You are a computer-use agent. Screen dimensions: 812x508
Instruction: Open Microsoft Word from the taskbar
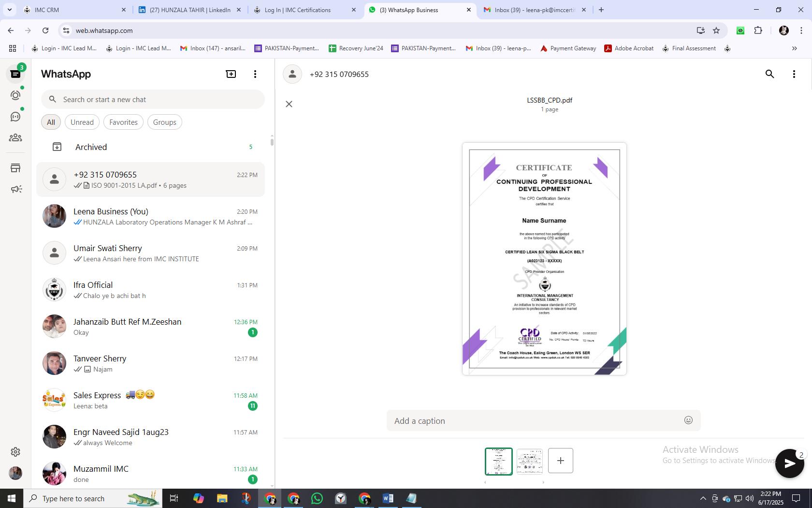coord(388,498)
